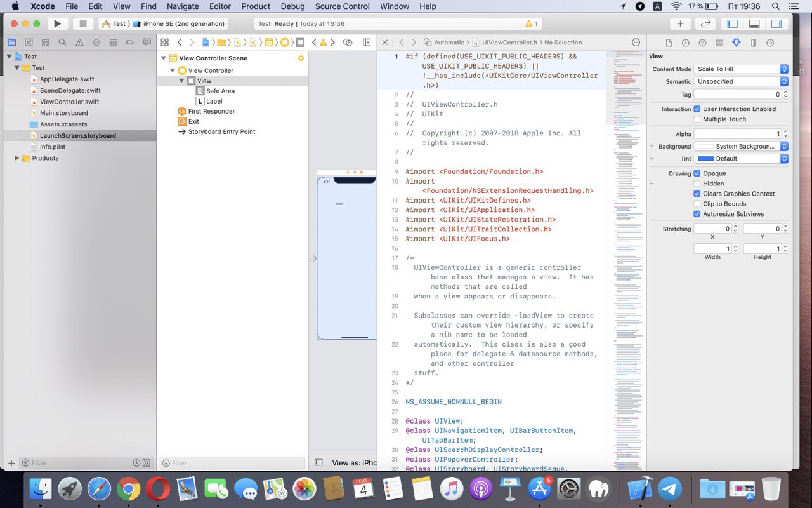812x508 pixels.
Task: Add editor on right split icon
Action: pos(367,43)
